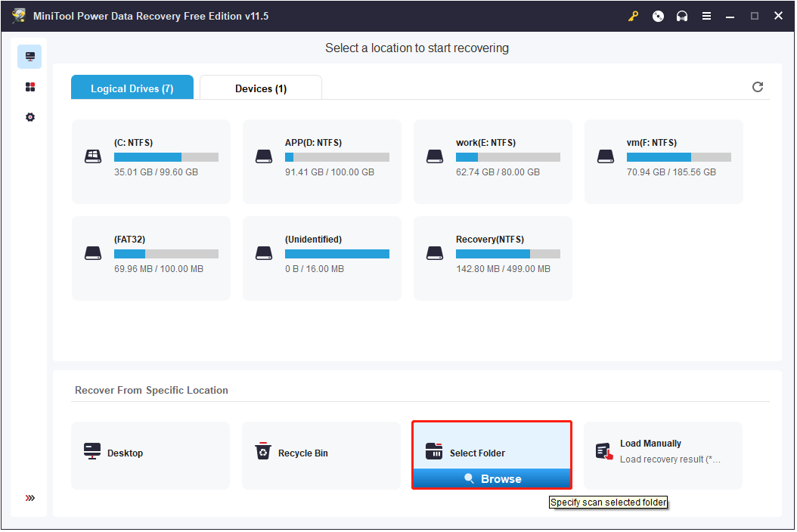Open the four-square utilities icon in sidebar

point(30,87)
